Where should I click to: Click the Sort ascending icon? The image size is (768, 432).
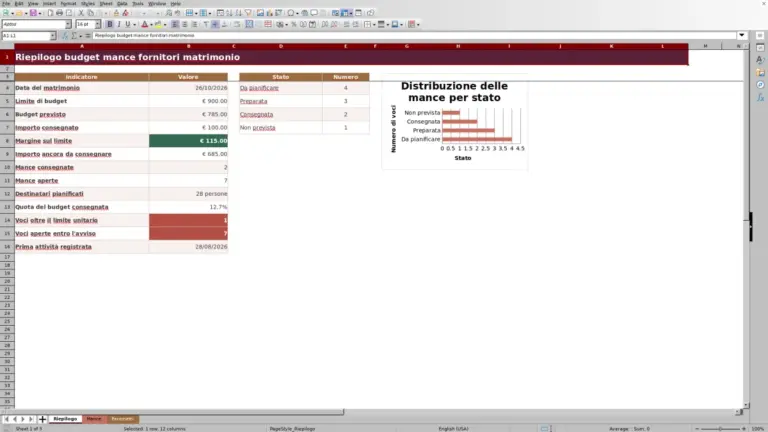(229, 13)
